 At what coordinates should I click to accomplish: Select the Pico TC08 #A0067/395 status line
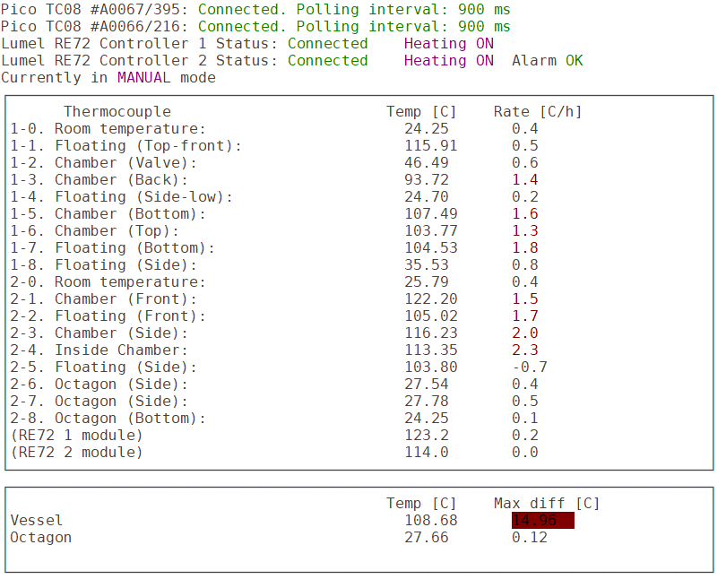pos(255,10)
